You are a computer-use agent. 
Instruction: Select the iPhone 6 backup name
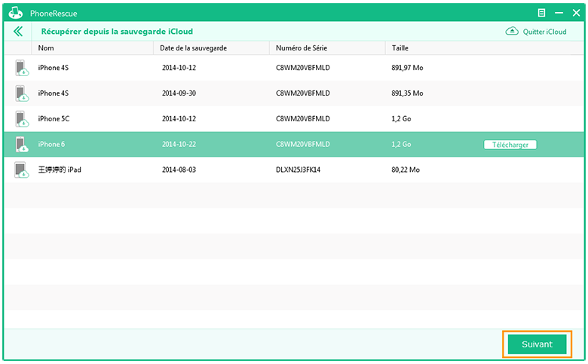coord(51,145)
